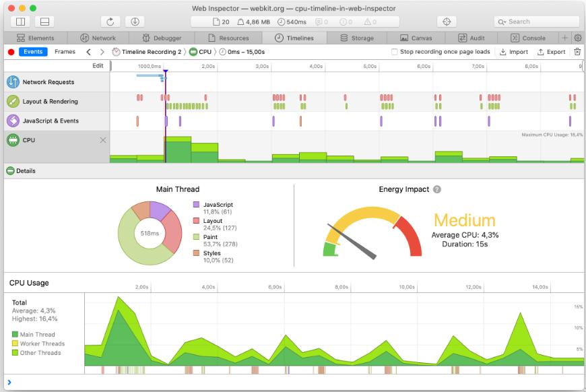Enable Stop recording once page loads
Image resolution: width=586 pixels, height=392 pixels.
[x=394, y=52]
